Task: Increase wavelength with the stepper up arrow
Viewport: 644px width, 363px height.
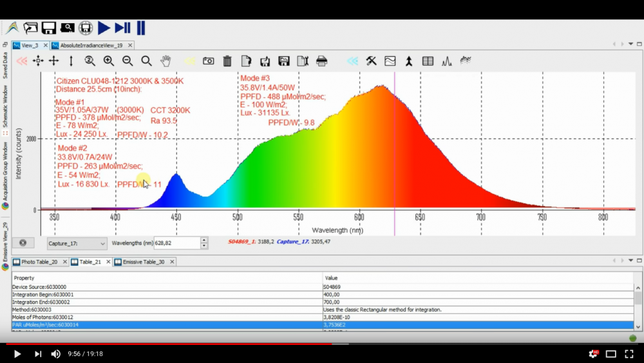Action: tap(204, 240)
